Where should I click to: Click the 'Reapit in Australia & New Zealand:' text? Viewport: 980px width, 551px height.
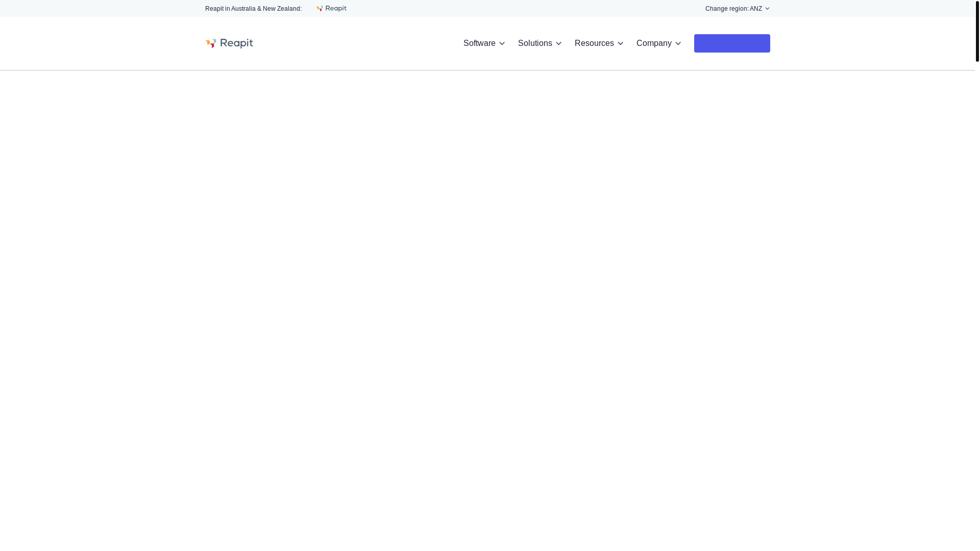[x=253, y=9]
